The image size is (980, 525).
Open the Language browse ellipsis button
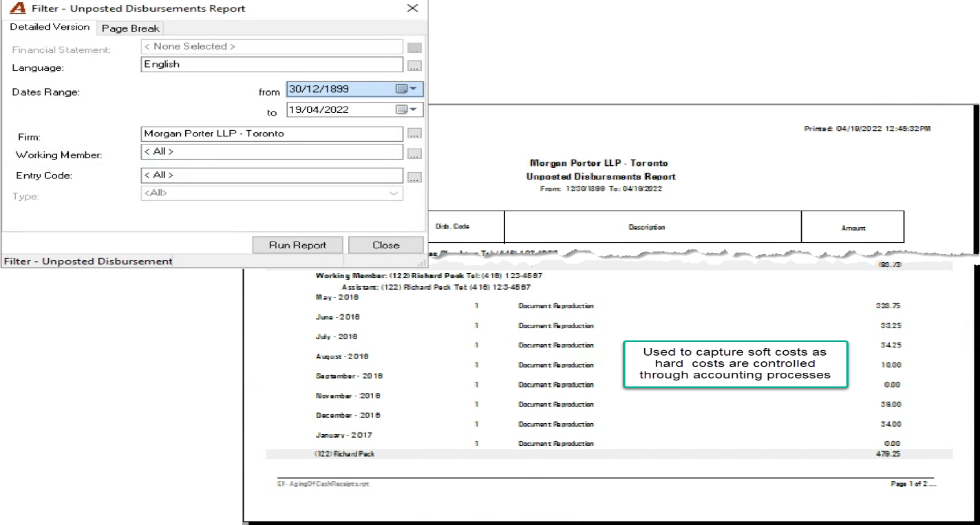(x=414, y=67)
